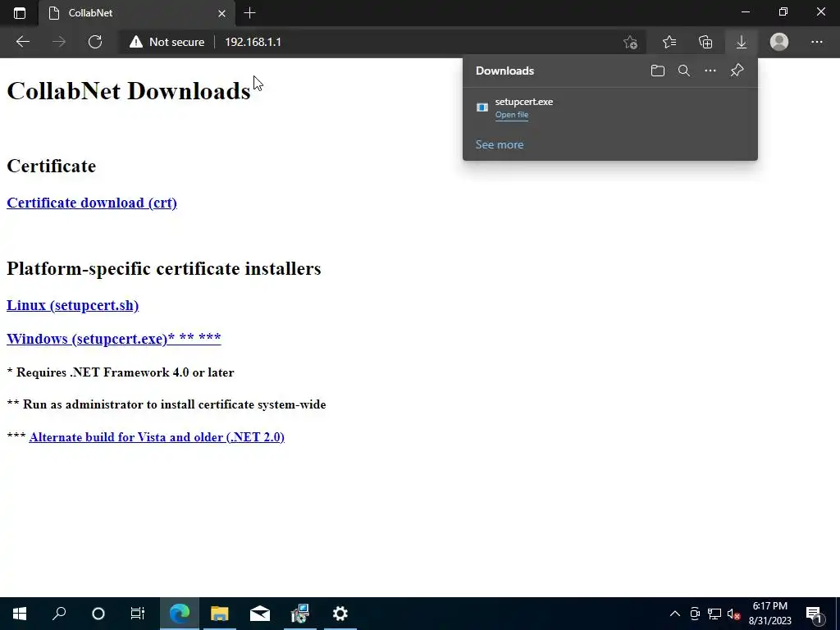Search downloads in Downloads panel
Viewport: 840px width, 630px height.
(x=683, y=71)
